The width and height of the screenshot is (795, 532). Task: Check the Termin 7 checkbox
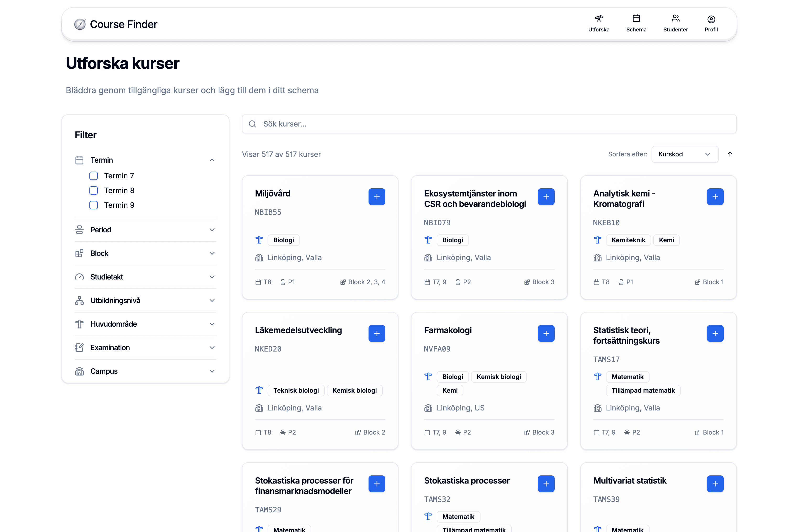point(93,176)
